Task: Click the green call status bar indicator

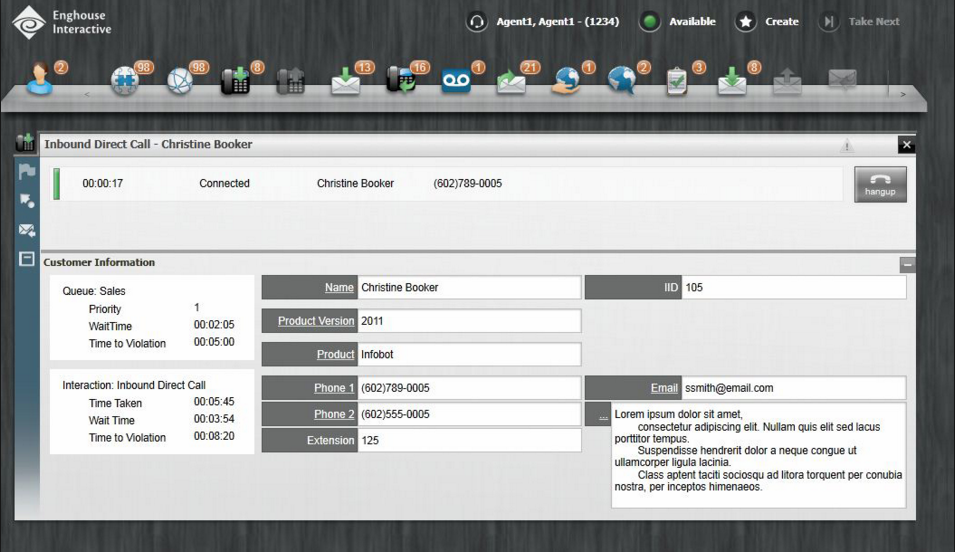Action: pos(57,184)
